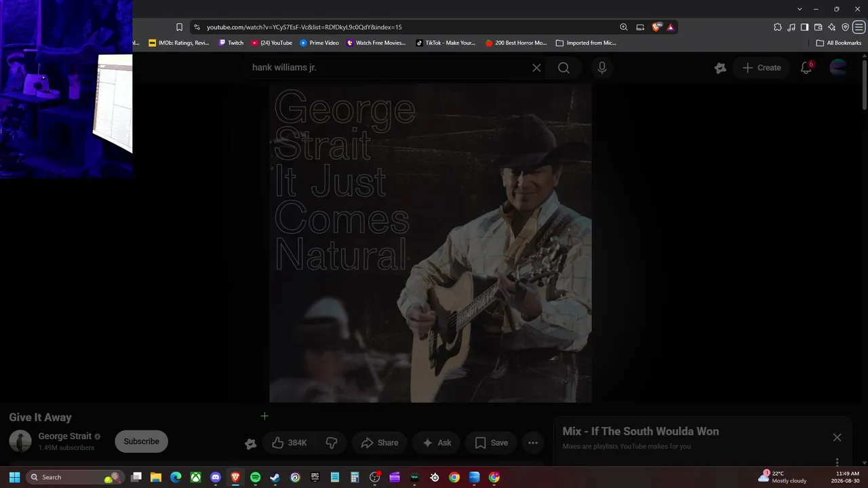Open the Watch Free Movies bookmark
This screenshot has height=488, width=868.
click(376, 43)
